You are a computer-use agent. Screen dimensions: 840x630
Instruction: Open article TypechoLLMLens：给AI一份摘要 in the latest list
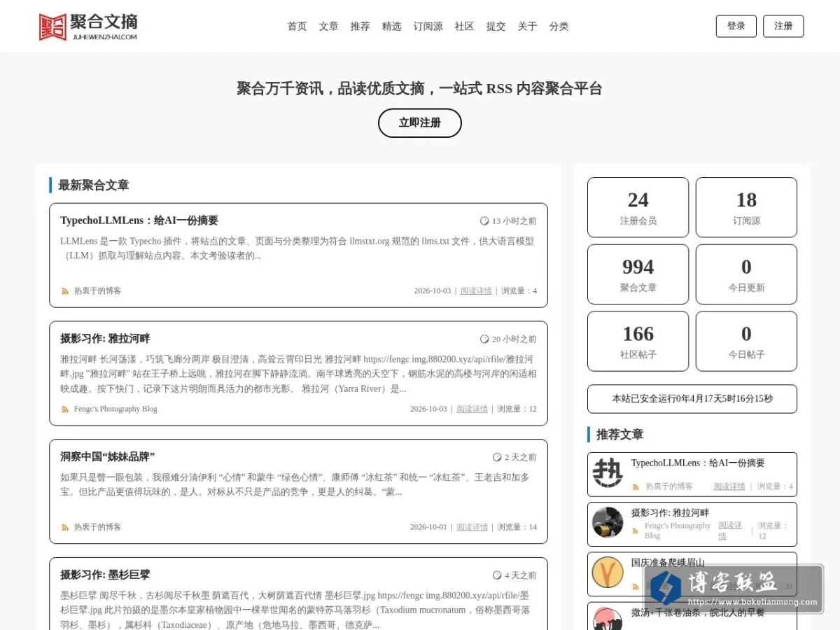tap(139, 220)
